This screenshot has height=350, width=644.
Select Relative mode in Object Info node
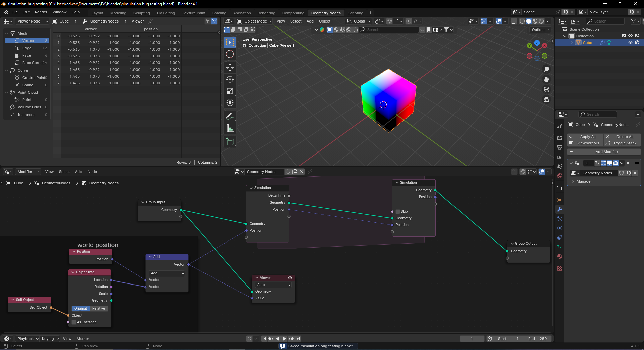99,308
